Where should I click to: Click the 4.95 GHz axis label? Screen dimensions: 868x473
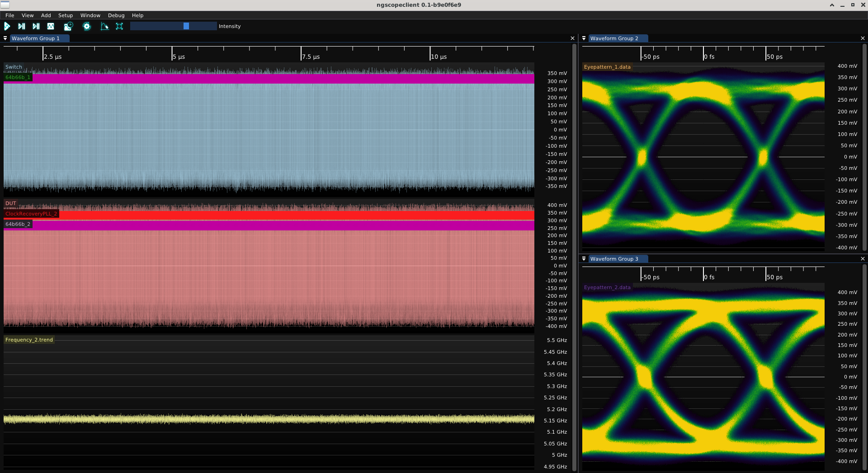(x=556, y=467)
